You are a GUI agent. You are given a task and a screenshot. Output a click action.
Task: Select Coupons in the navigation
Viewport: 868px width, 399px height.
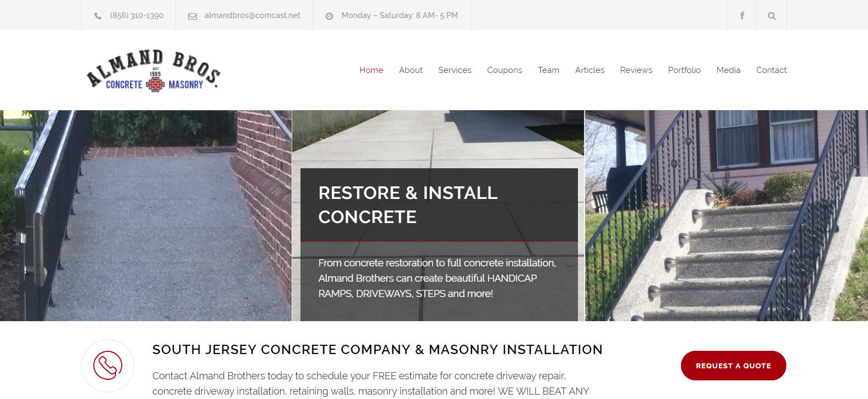click(504, 70)
